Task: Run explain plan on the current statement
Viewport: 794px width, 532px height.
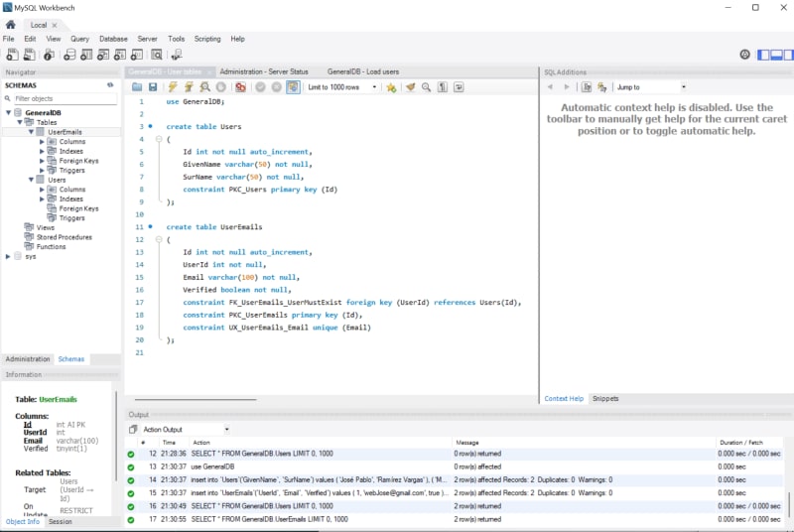Action: (x=204, y=87)
